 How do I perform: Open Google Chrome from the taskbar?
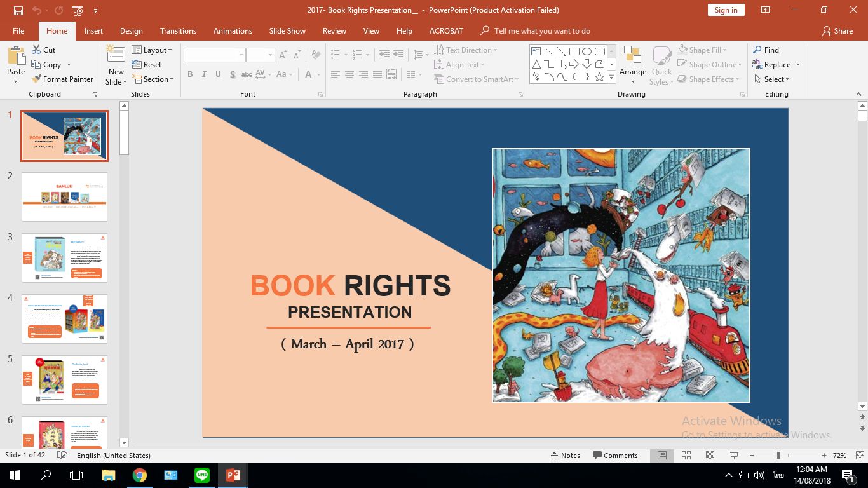140,475
